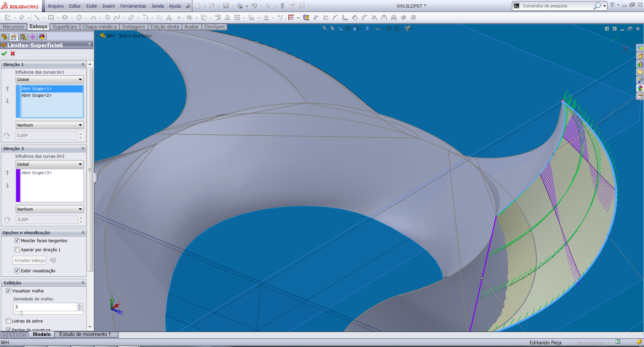Enable Listras de zebra checkbox
The image size is (644, 347).
tap(8, 321)
